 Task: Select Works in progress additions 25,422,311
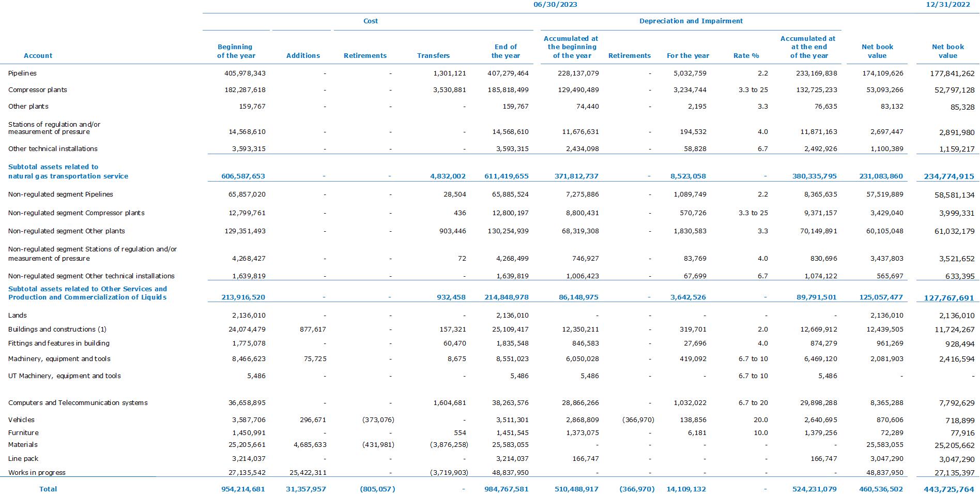(x=307, y=473)
